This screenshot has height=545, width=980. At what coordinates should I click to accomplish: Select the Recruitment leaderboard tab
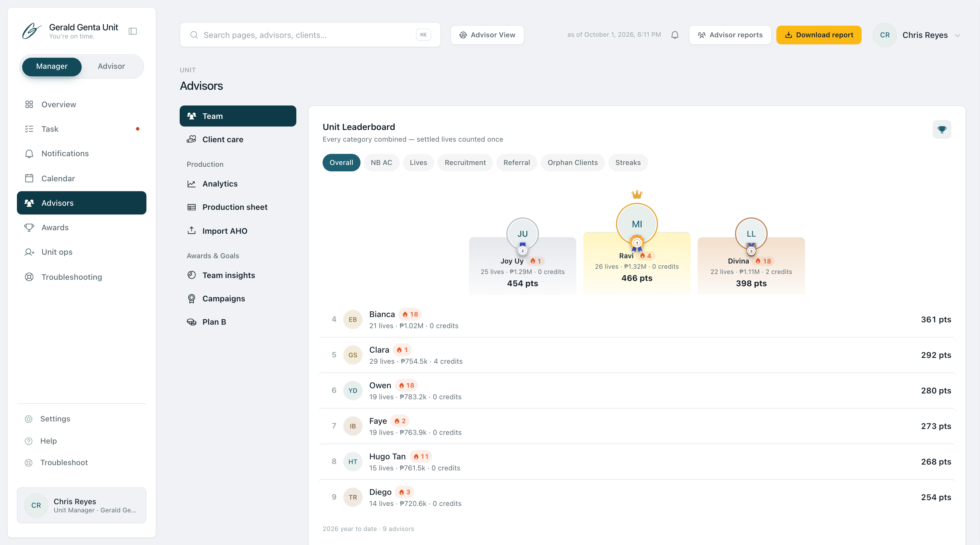coord(465,163)
